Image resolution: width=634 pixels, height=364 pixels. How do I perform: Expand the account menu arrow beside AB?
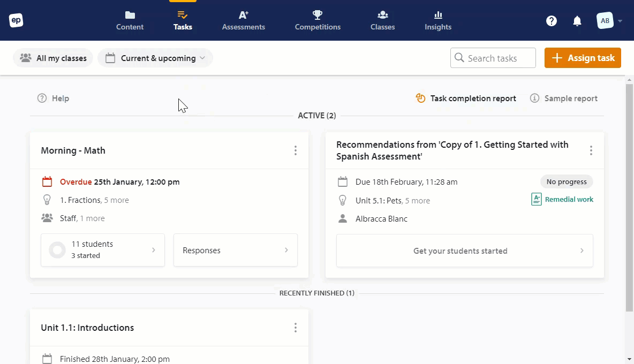click(620, 21)
